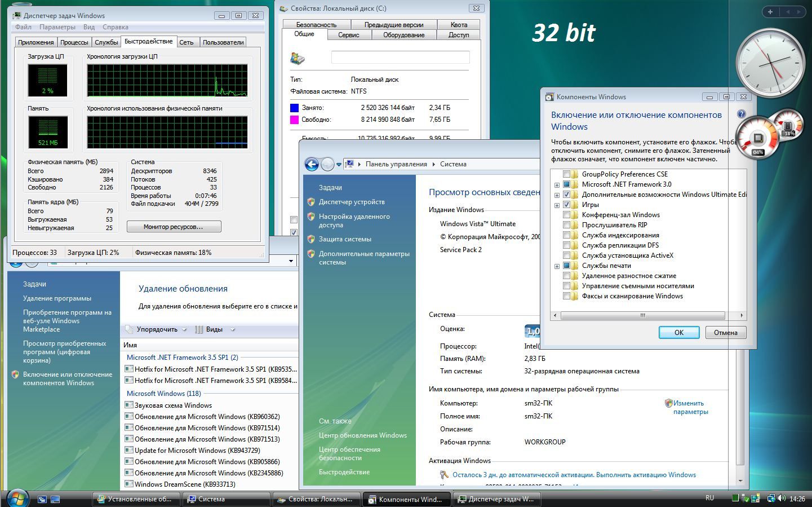Click the magenta Свободно color swatch
The height and width of the screenshot is (507, 812).
[x=294, y=120]
